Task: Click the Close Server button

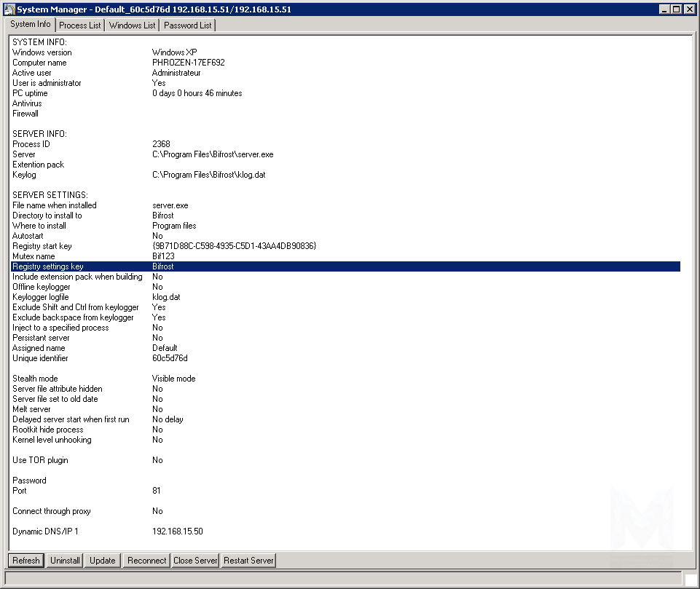Action: [x=195, y=561]
